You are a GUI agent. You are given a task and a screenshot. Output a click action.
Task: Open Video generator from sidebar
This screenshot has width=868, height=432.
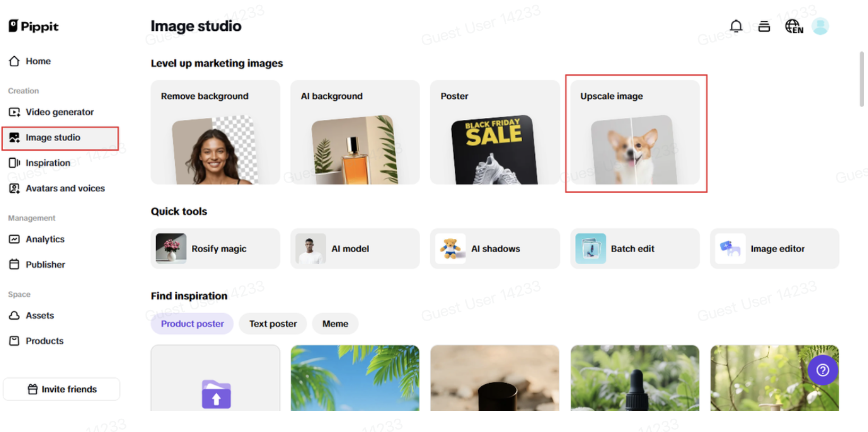point(51,112)
